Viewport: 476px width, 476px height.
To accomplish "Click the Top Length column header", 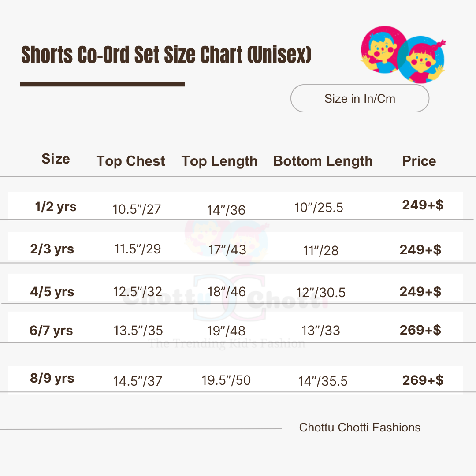I will [x=219, y=161].
